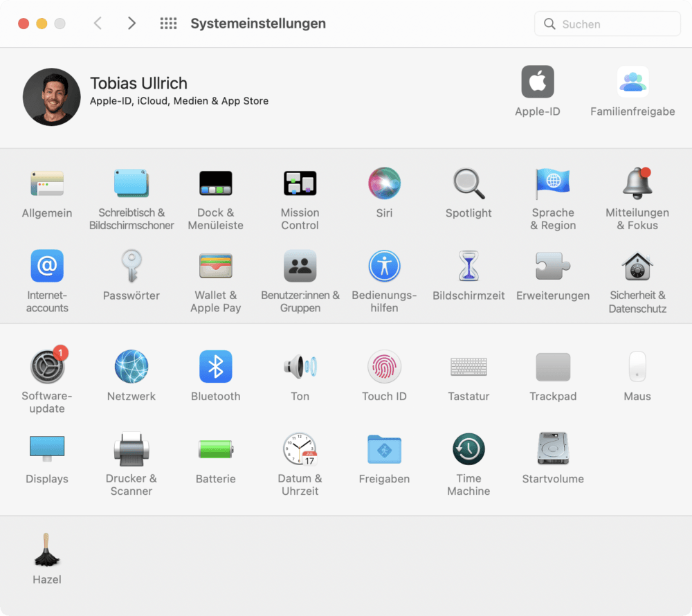Open Displays preferences

pyautogui.click(x=47, y=449)
